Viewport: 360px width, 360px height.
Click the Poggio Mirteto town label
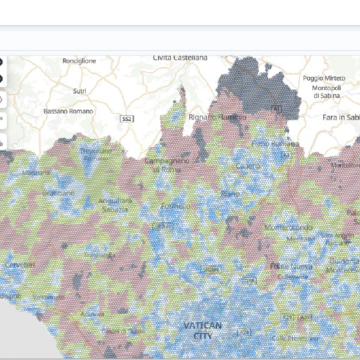[324, 78]
